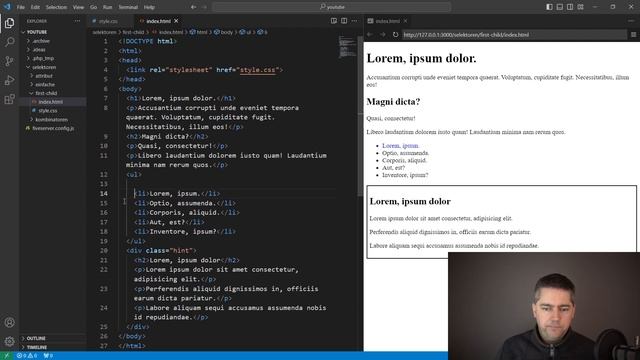Open the Extensions view
This screenshot has width=640, height=360.
(9, 99)
